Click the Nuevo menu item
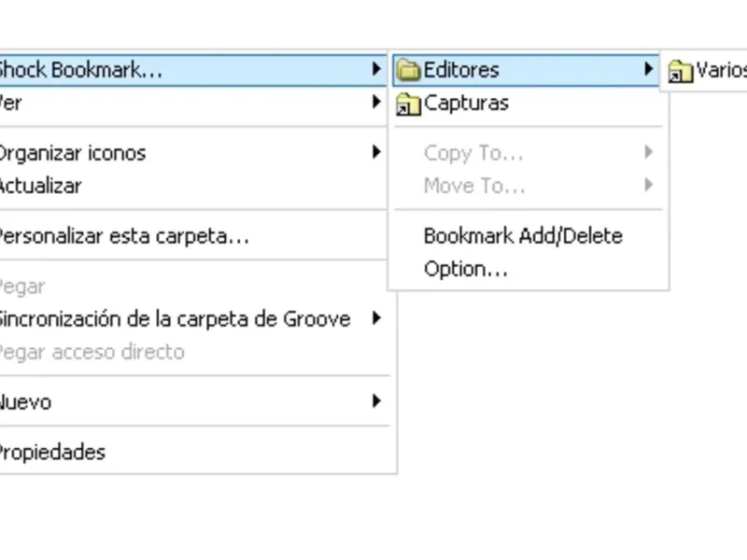 (26, 402)
